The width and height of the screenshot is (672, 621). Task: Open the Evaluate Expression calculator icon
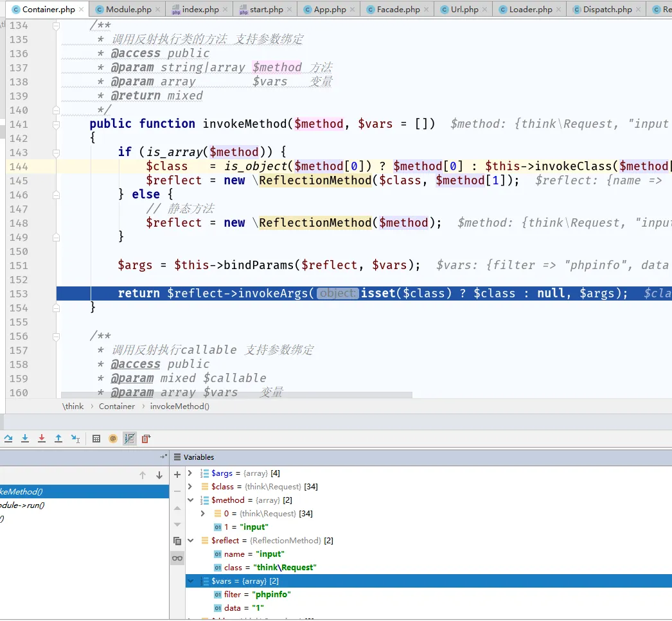pos(96,439)
